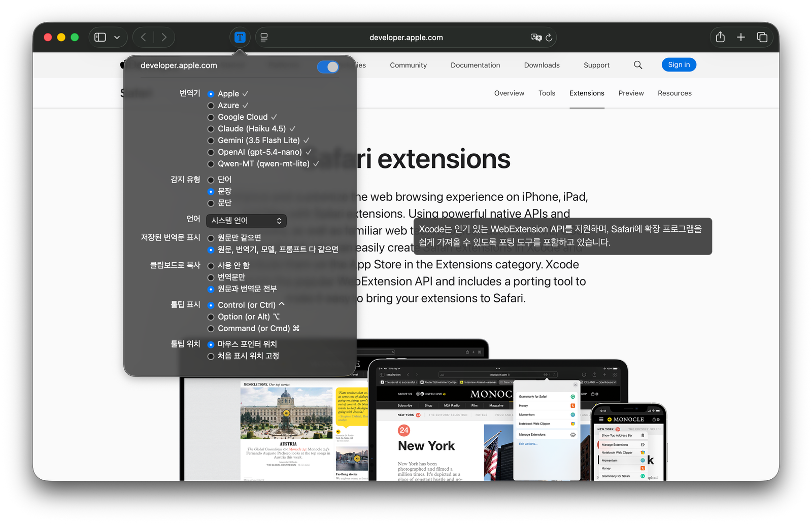This screenshot has height=524, width=812.
Task: Set clipboard copy to 사용 안 함
Action: click(x=228, y=265)
